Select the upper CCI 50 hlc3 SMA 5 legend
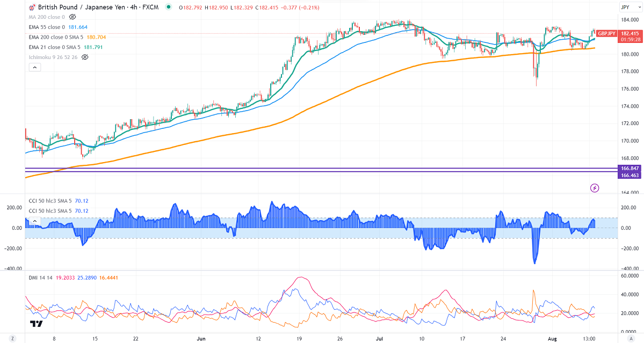Image resolution: width=644 pixels, height=343 pixels. (x=50, y=201)
